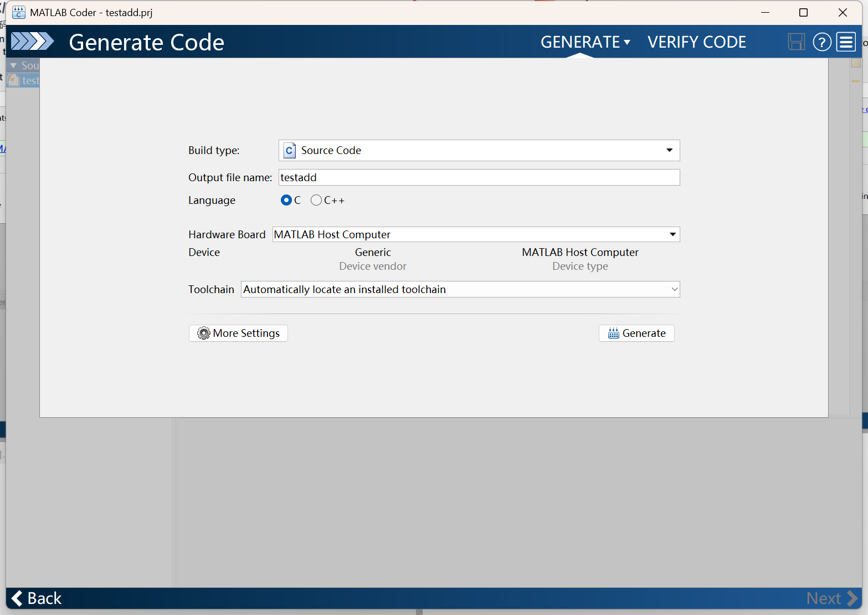This screenshot has width=868, height=615.
Task: Click the gear icon in More Settings
Action: click(204, 333)
